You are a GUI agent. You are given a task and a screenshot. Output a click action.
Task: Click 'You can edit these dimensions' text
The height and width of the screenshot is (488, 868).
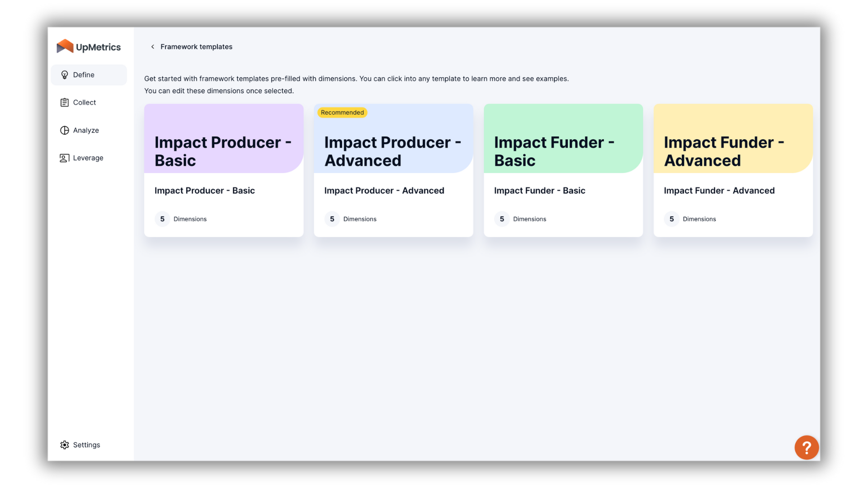(219, 91)
